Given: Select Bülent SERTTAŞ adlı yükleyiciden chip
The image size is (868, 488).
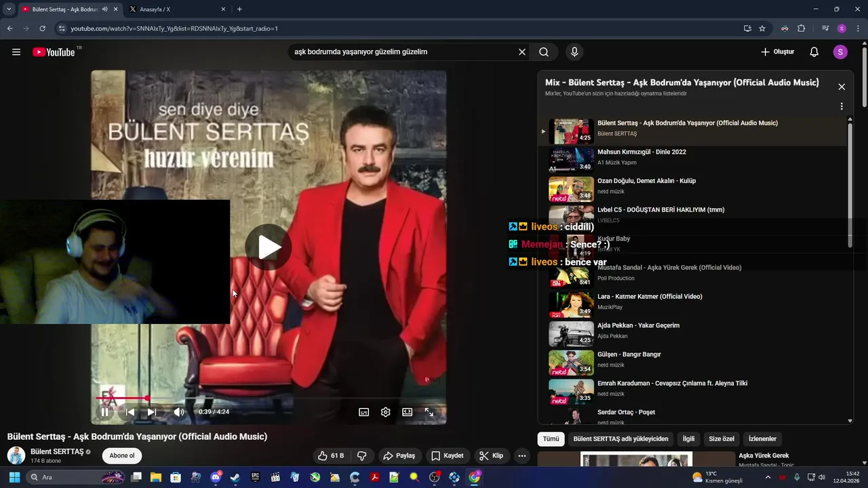Looking at the screenshot, I should point(620,439).
